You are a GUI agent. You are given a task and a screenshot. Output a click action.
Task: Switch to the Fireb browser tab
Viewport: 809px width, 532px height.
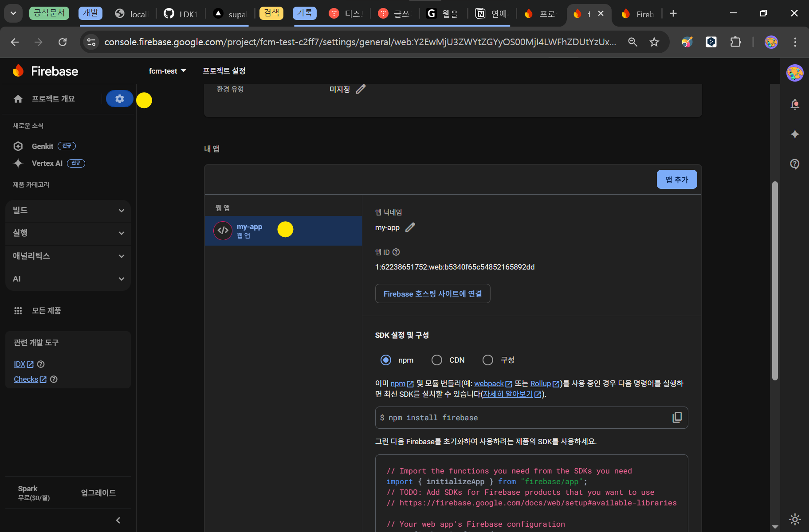pyautogui.click(x=638, y=14)
